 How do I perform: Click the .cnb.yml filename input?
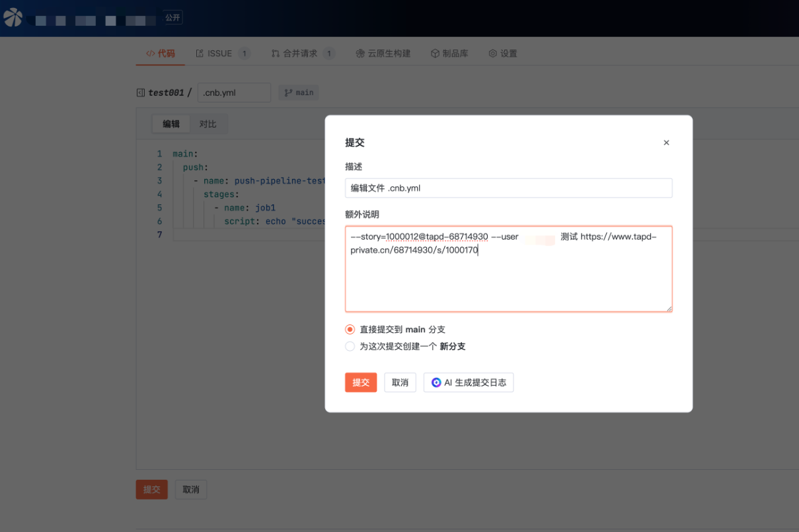coord(234,93)
